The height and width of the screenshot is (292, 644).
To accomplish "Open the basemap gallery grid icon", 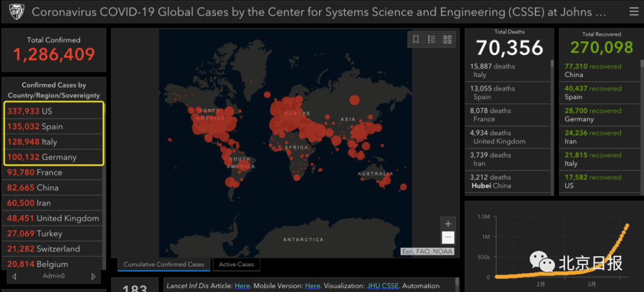I will pos(447,39).
